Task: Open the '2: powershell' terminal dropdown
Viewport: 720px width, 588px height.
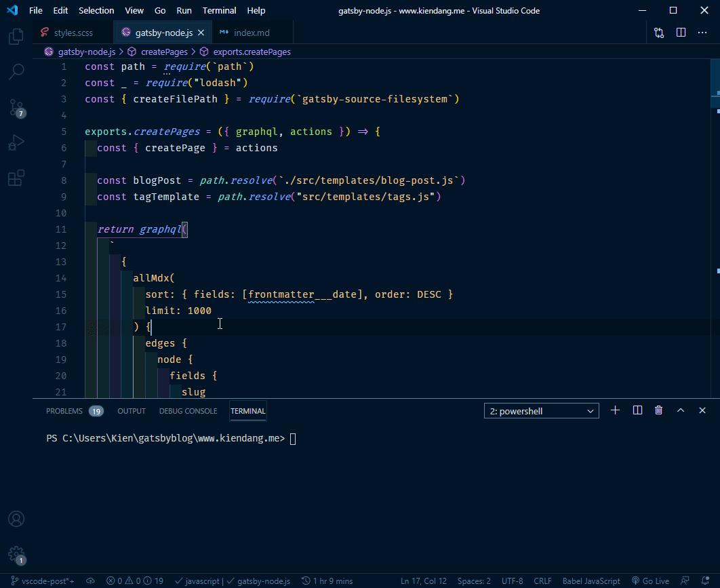Action: [542, 411]
